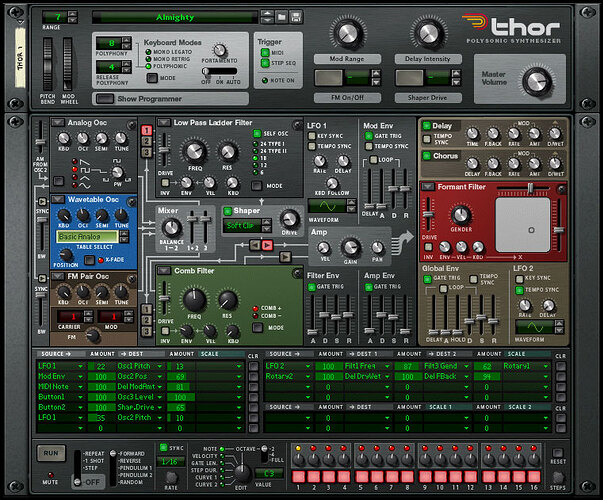This screenshot has height=500, width=603.
Task: Click the Low Pass Ladder Filter RES knob
Action: point(227,152)
